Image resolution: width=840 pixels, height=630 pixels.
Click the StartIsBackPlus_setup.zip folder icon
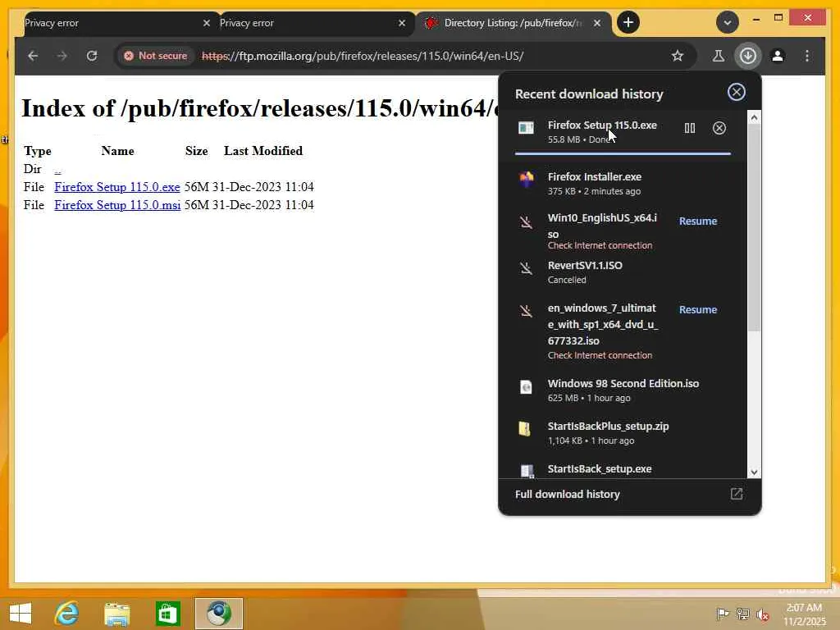(x=525, y=428)
